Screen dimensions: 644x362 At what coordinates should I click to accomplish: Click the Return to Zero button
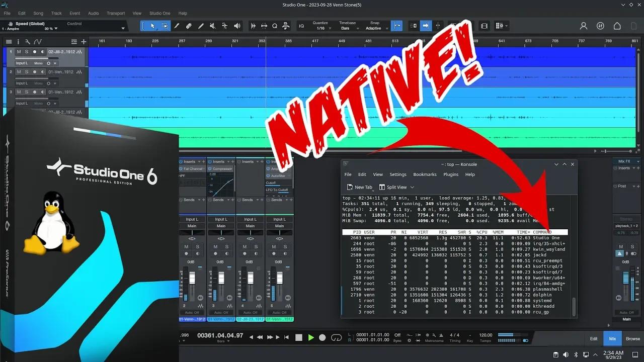(x=287, y=337)
